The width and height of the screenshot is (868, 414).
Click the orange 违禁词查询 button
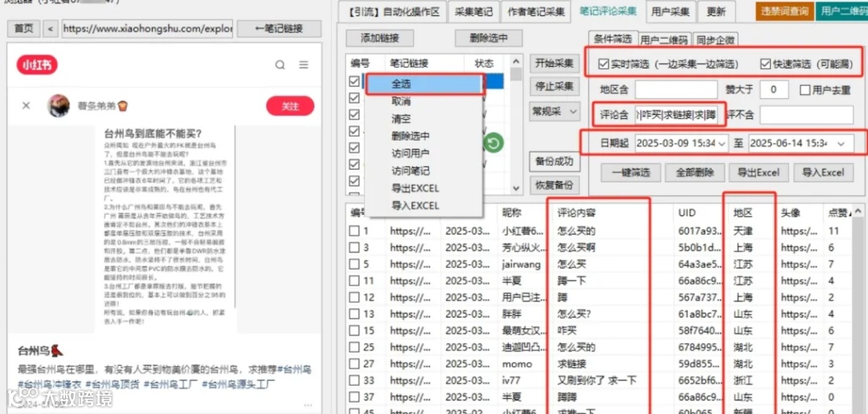tap(784, 10)
